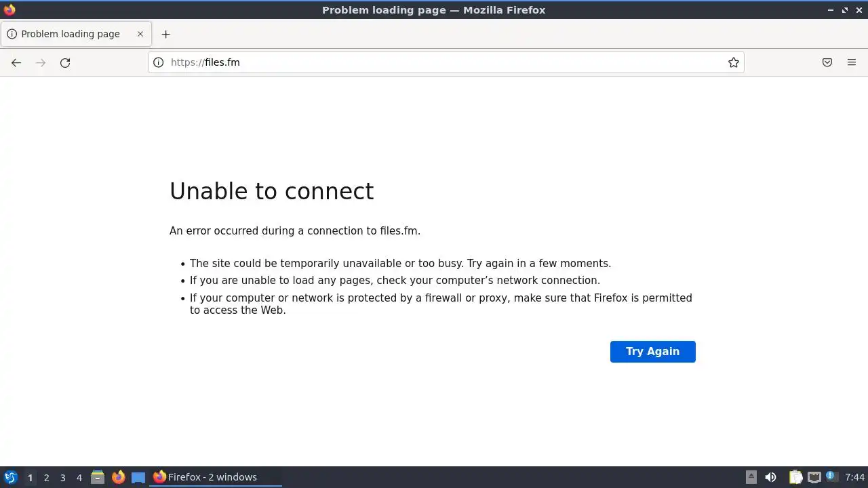
Task: Go back with the back arrow
Action: pos(16,62)
